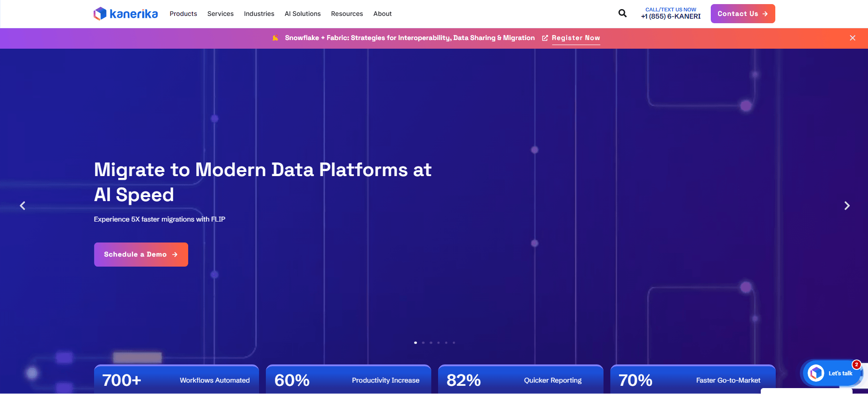Select the third carousel dot
Image resolution: width=868 pixels, height=394 pixels.
(431, 343)
